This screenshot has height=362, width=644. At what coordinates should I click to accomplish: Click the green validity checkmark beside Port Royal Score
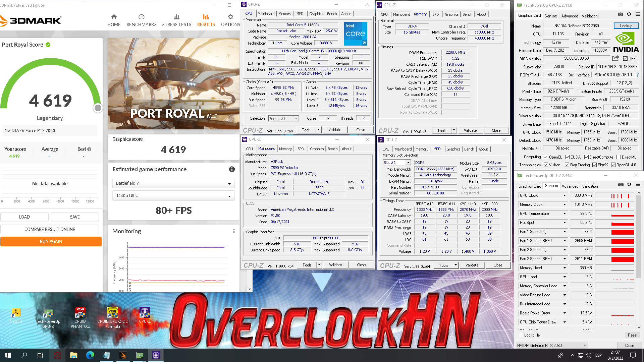[48, 45]
